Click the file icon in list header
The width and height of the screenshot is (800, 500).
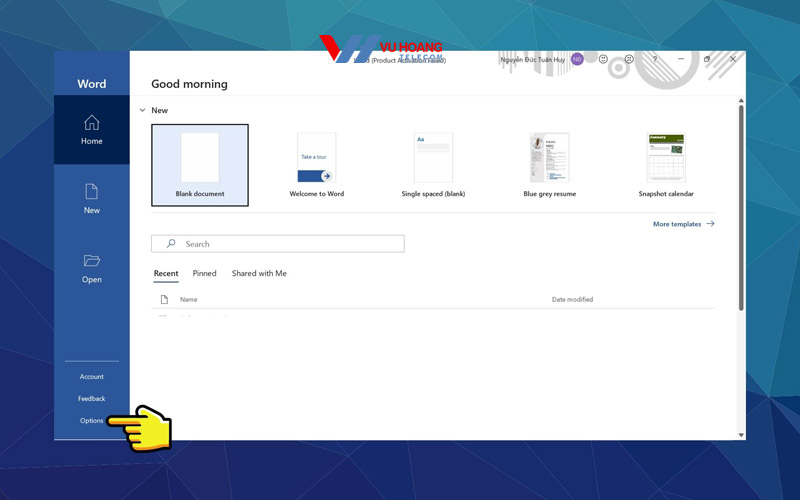165,300
